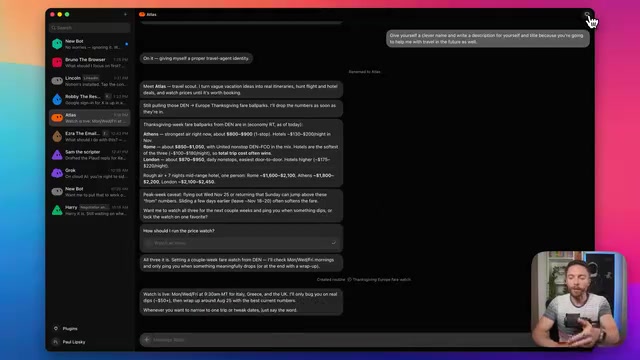
Task: Click the Negotiation tag beside Harry
Action: (94, 207)
